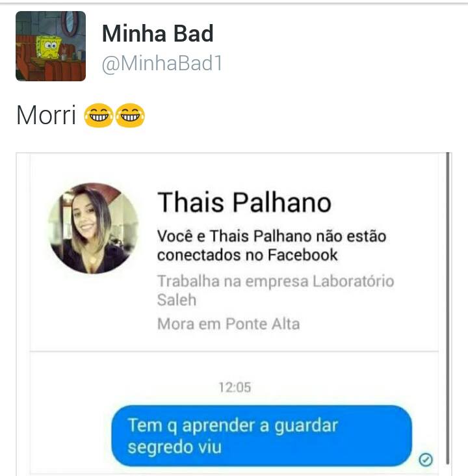Open the @MinhaBad1 handle link

(162, 64)
